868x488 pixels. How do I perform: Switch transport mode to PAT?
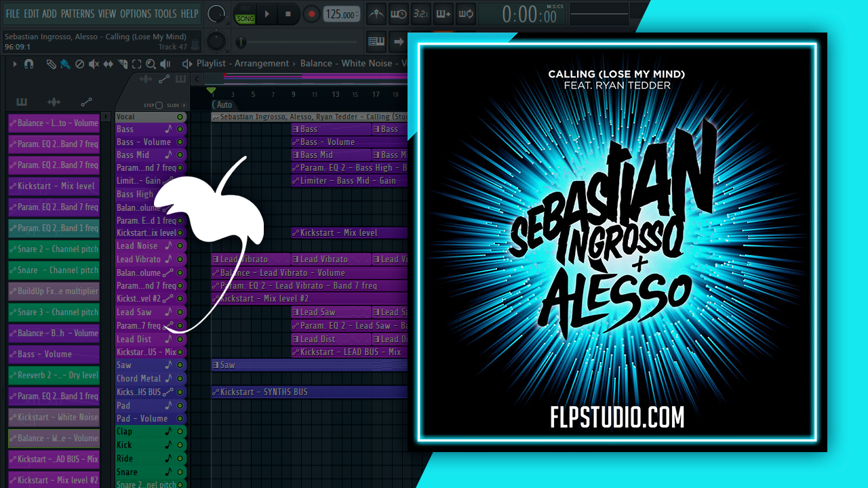245,9
